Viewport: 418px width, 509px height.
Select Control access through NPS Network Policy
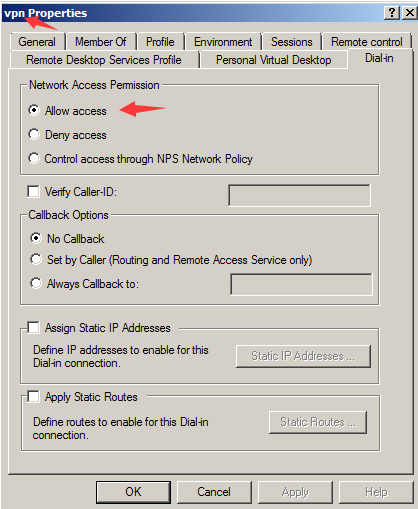click(34, 158)
